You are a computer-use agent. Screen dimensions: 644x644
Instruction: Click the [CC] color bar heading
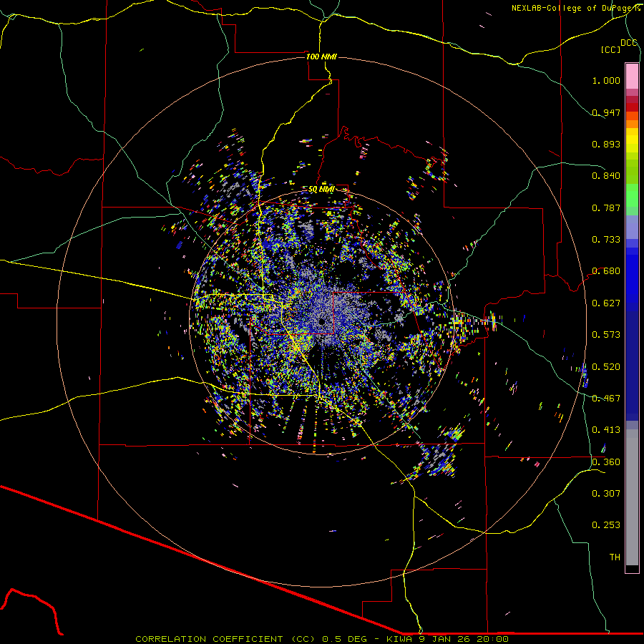click(610, 49)
